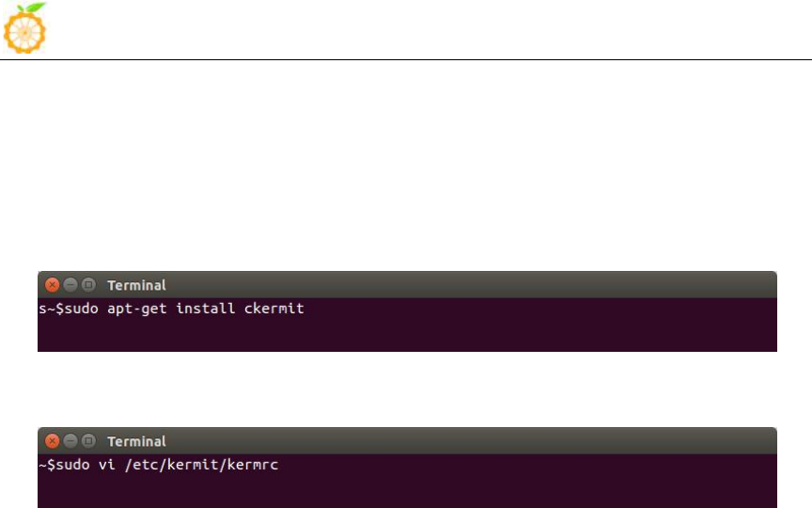Click the ~$ prompt in second terminal
The width and height of the screenshot is (812, 508).
click(x=47, y=465)
